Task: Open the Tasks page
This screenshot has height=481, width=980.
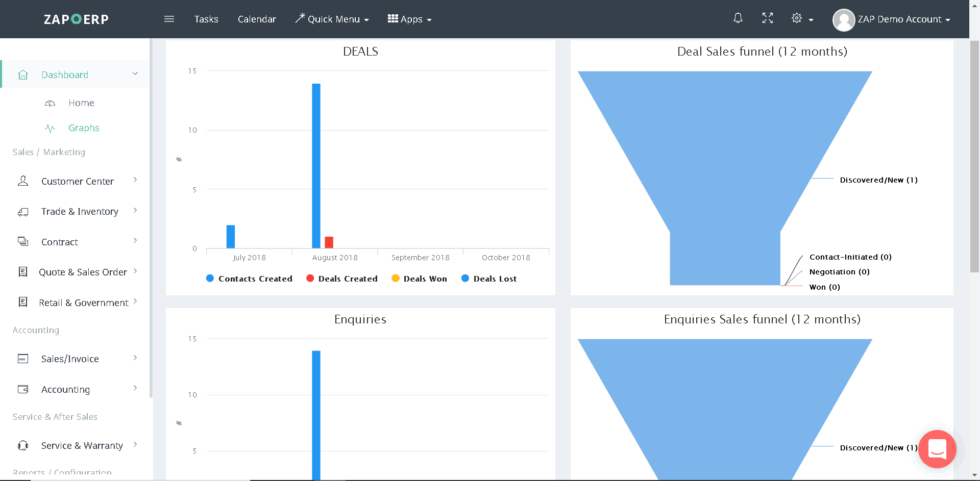Action: coord(206,19)
